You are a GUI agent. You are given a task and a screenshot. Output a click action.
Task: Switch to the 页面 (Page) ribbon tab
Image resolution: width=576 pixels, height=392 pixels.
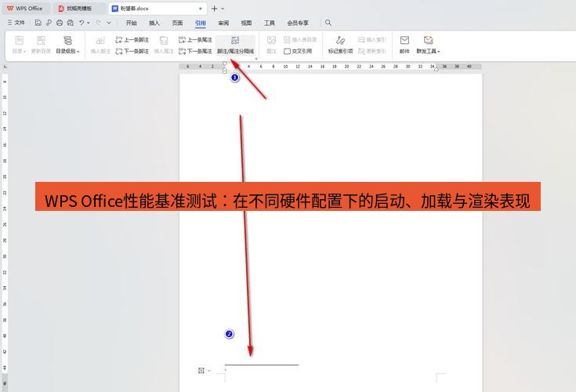[x=177, y=23]
